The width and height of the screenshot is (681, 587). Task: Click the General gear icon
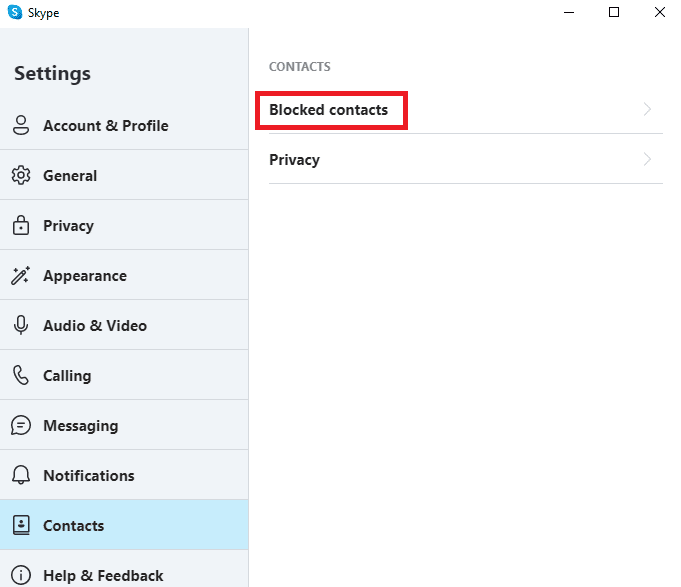click(21, 175)
